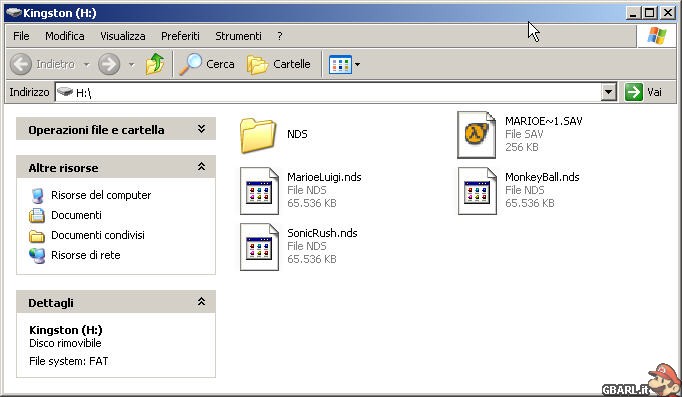Open the ? help menu

[x=280, y=36]
